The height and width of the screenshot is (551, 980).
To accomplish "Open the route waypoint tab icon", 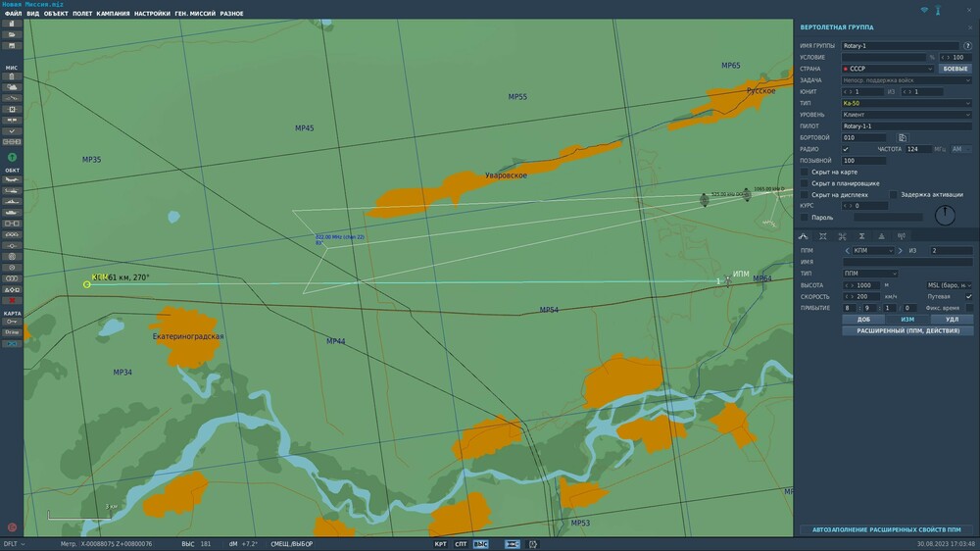I will pos(804,236).
